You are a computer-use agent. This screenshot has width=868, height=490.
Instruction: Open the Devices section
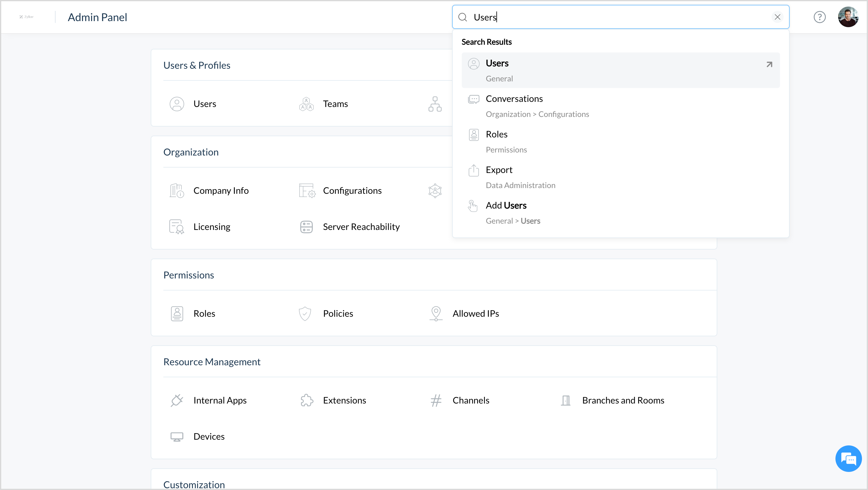pos(209,436)
